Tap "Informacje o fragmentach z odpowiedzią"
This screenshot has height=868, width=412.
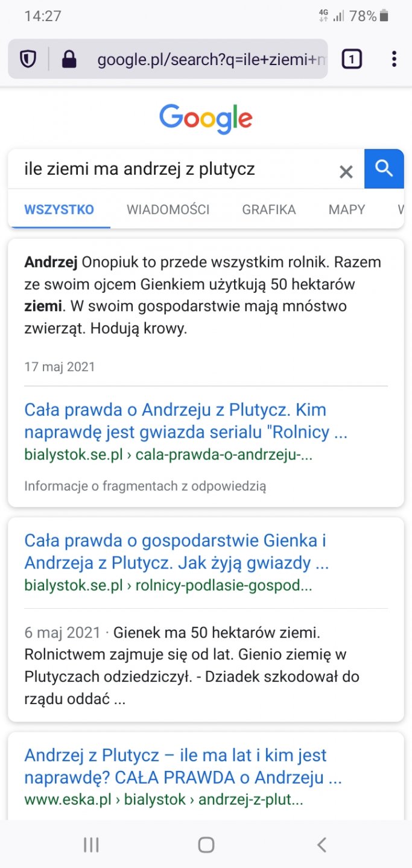(145, 486)
